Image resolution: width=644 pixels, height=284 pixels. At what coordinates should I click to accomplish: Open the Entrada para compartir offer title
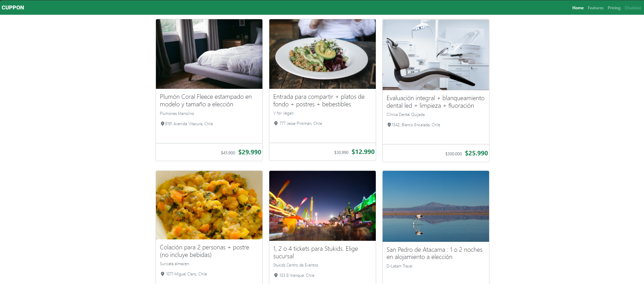pyautogui.click(x=319, y=100)
